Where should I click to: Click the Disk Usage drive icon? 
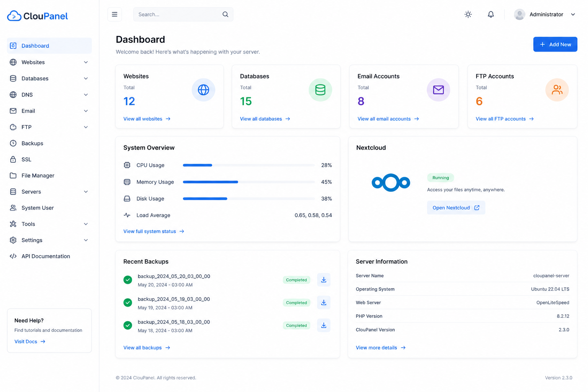[x=127, y=199]
